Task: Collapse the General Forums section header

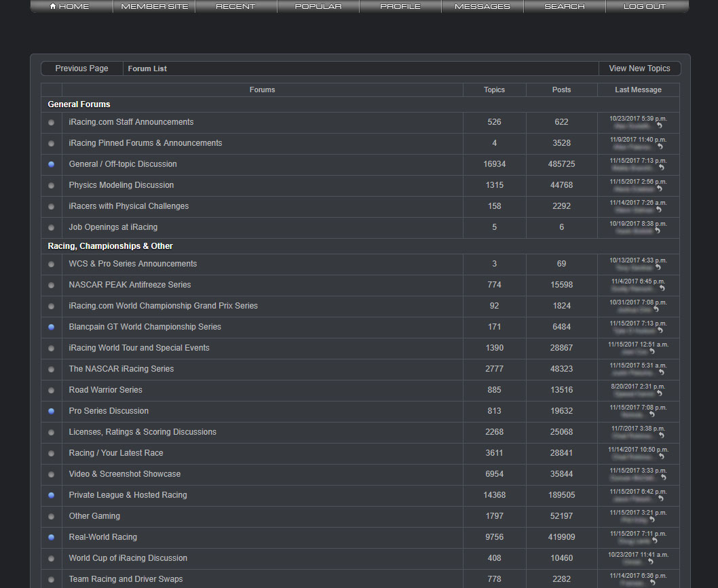Action: (79, 104)
